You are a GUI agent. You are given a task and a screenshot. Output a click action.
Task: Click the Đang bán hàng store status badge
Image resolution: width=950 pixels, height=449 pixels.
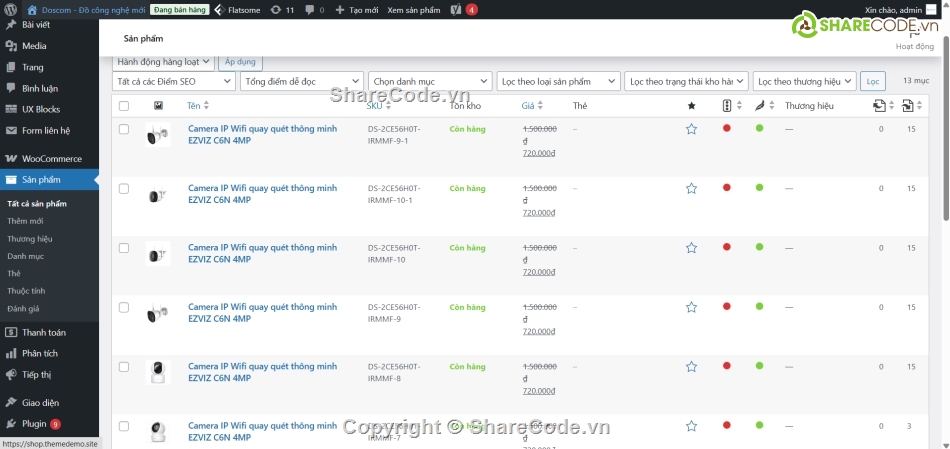click(x=179, y=10)
